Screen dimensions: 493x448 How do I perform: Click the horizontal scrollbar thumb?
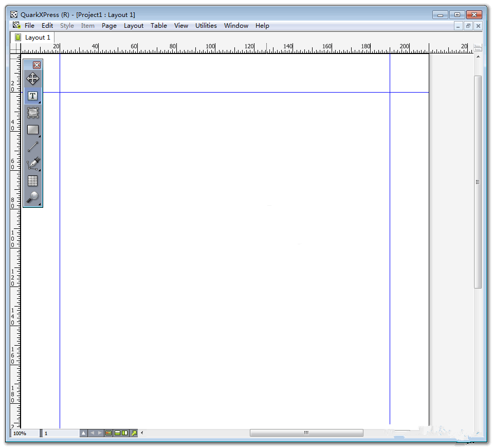coord(306,433)
